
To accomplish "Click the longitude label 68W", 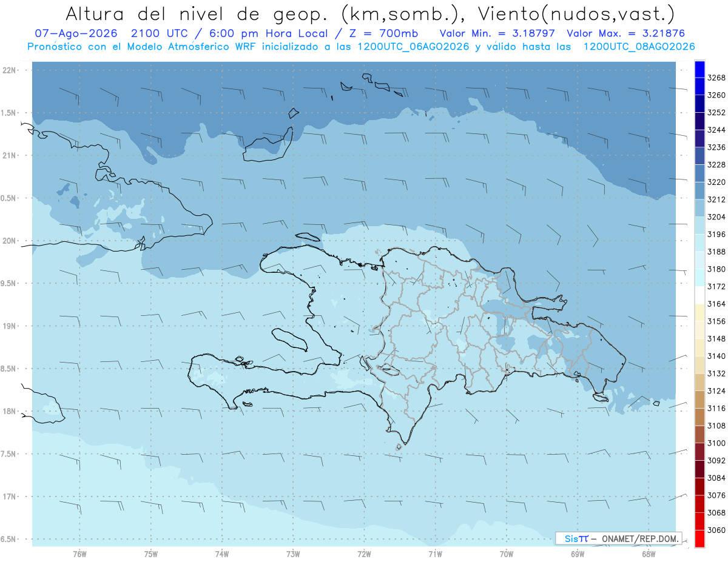I will (x=649, y=554).
